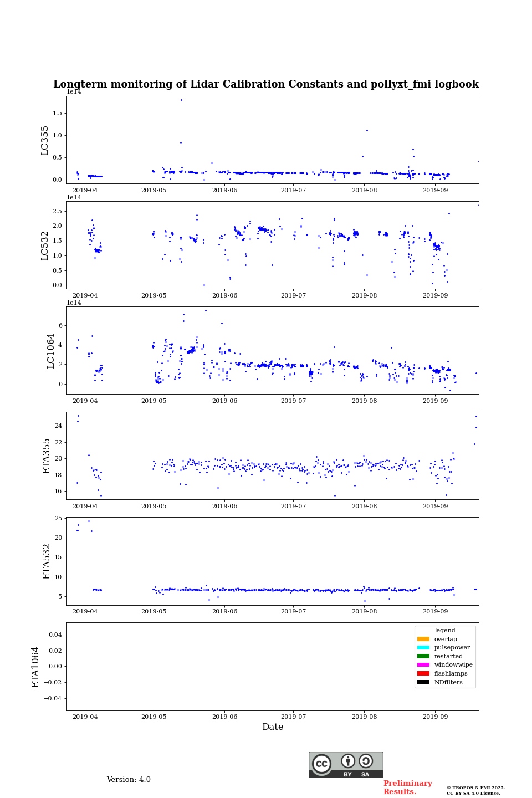
Task: Click the chart title about Lidar Calibration Constants
Action: coord(266,84)
